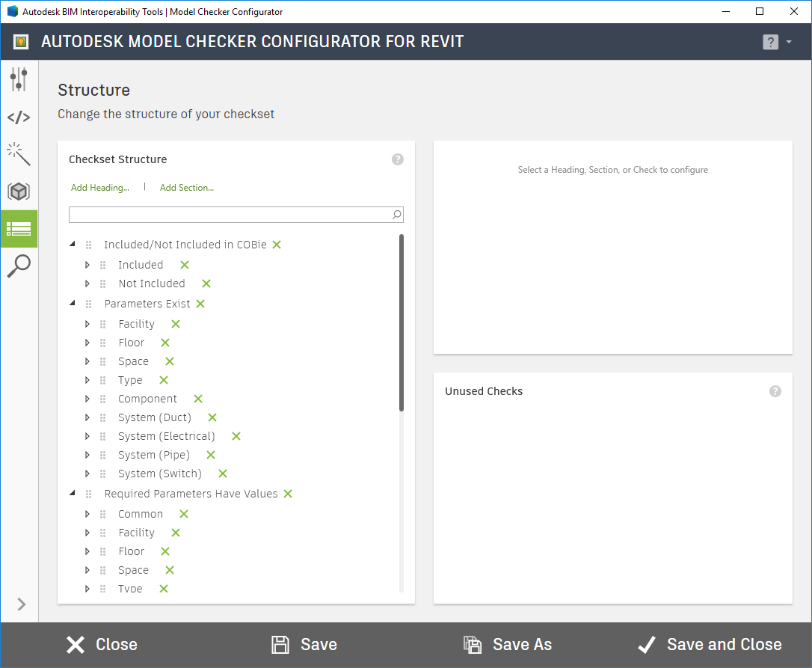The image size is (812, 668).
Task: Click drag handle of Not Included row
Action: (x=102, y=284)
